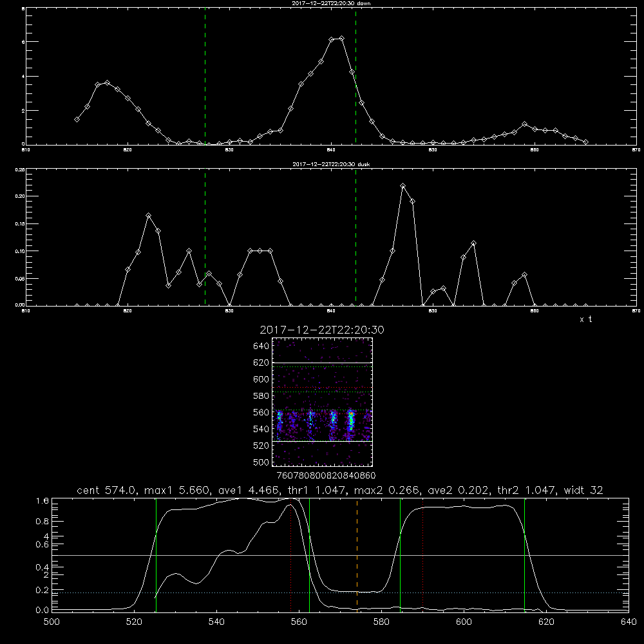
Task: Click the "560" label on bottom plot x-axis
Action: 299,622
